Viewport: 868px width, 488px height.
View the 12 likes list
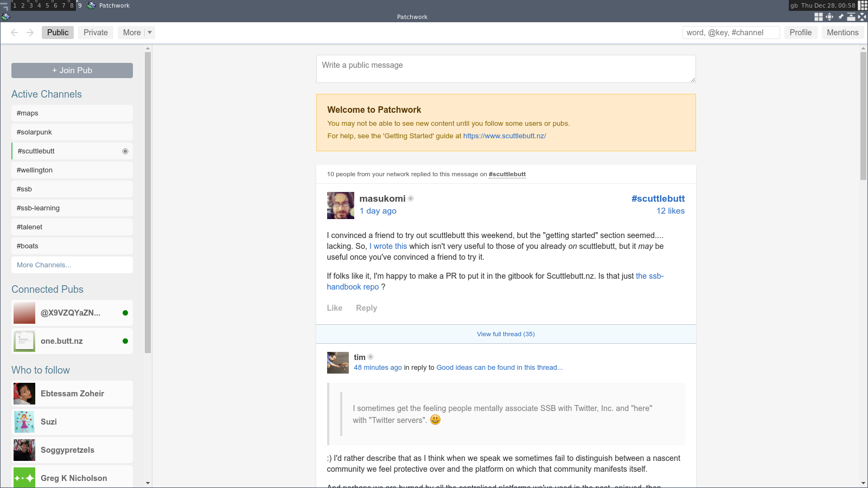(x=671, y=211)
